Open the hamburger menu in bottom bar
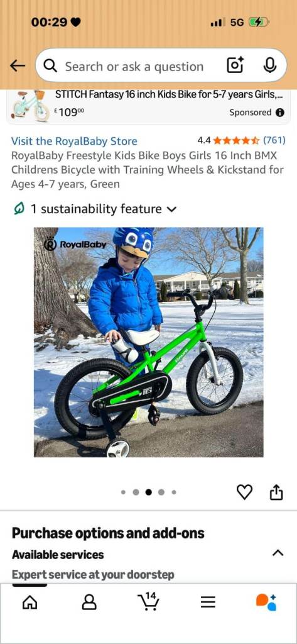297x644 pixels. (208, 602)
